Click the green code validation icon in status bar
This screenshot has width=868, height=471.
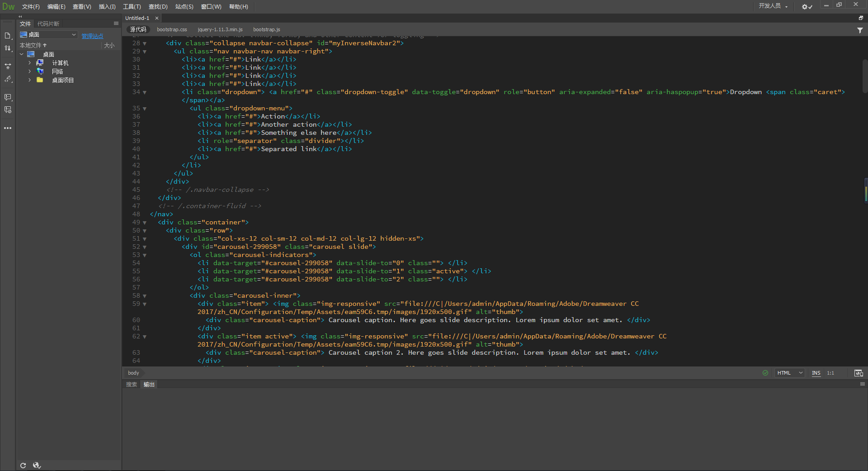pos(765,373)
